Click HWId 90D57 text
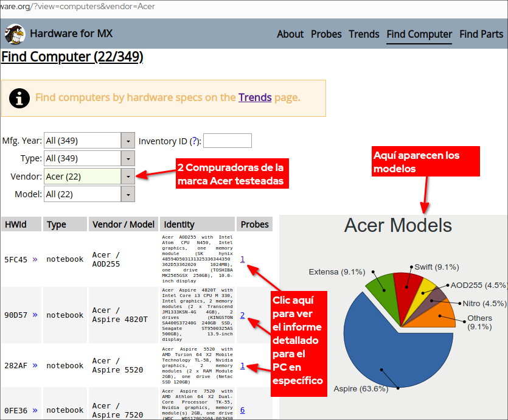This screenshot has width=508, height=420. pyautogui.click(x=16, y=315)
